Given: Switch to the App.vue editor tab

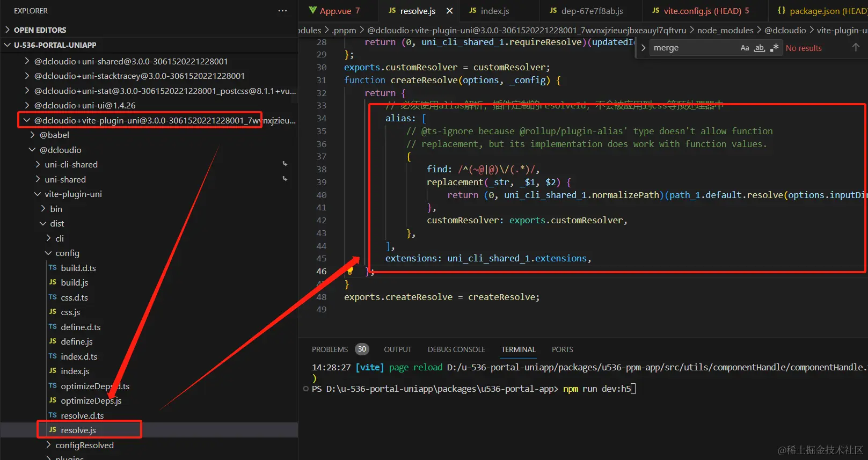Looking at the screenshot, I should click(334, 11).
